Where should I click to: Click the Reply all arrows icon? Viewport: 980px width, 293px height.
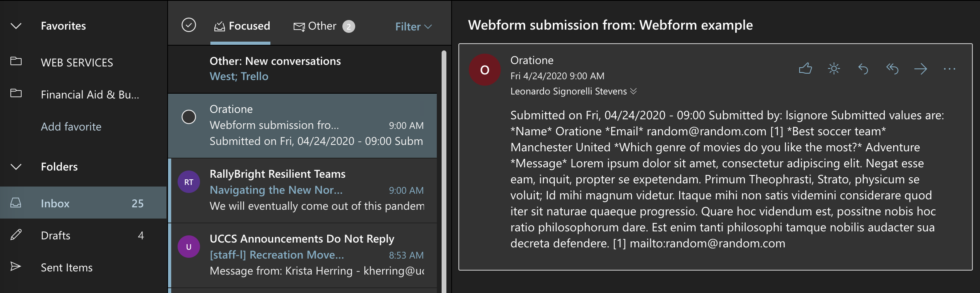click(892, 69)
